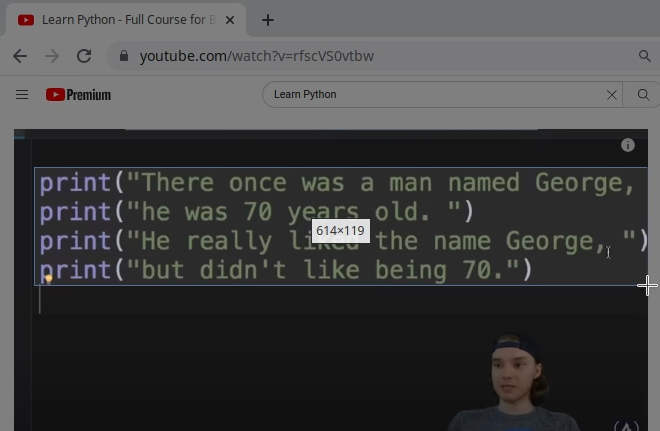Viewport: 660px width, 431px height.
Task: Click the youtube.com address bar URL
Action: [x=257, y=56]
